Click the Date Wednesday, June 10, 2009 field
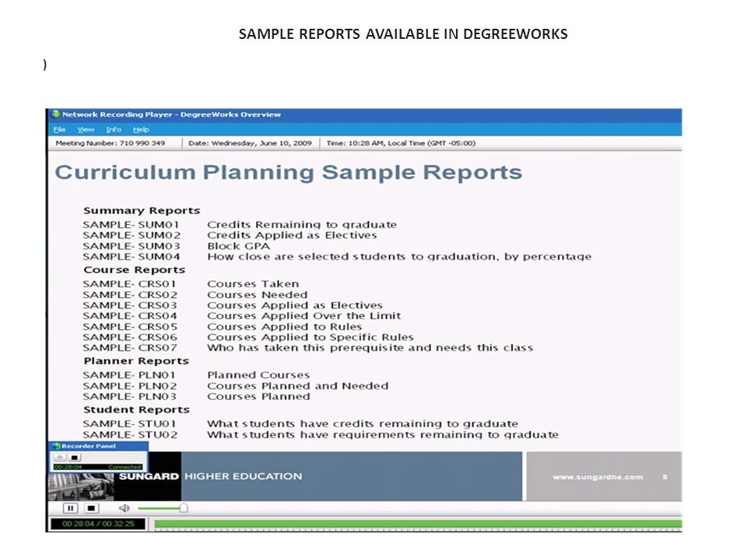Screen dimensions: 747x560 click(x=250, y=143)
